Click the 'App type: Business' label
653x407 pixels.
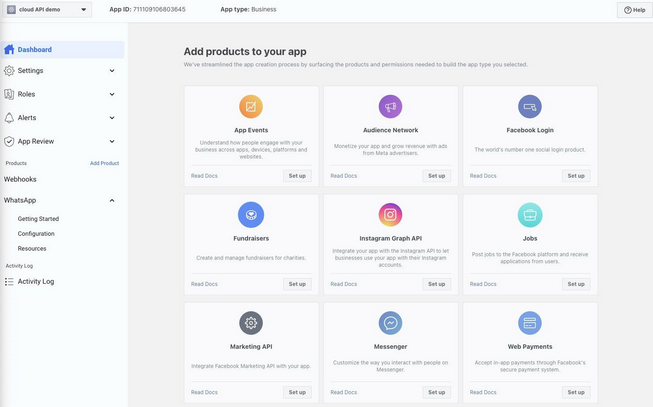pos(248,9)
